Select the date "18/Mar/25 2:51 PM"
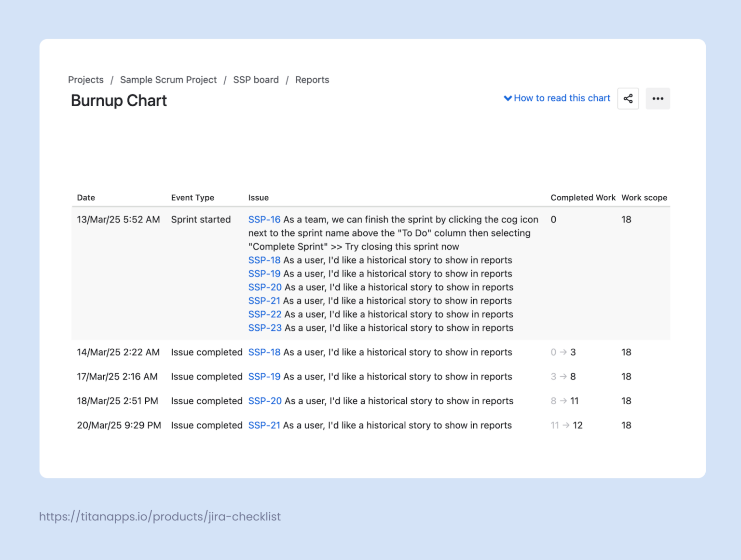This screenshot has width=741, height=560. 118,401
